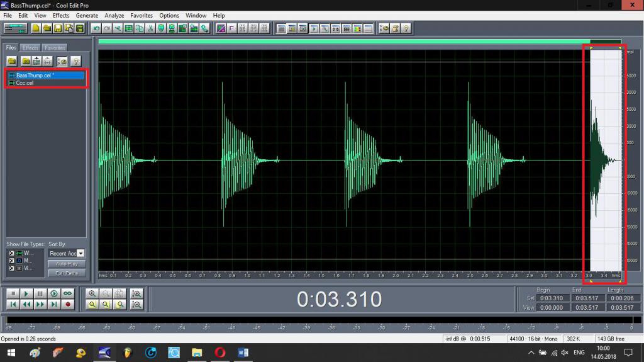644x362 pixels.
Task: Create a new file from toolbar
Action: [x=36, y=28]
